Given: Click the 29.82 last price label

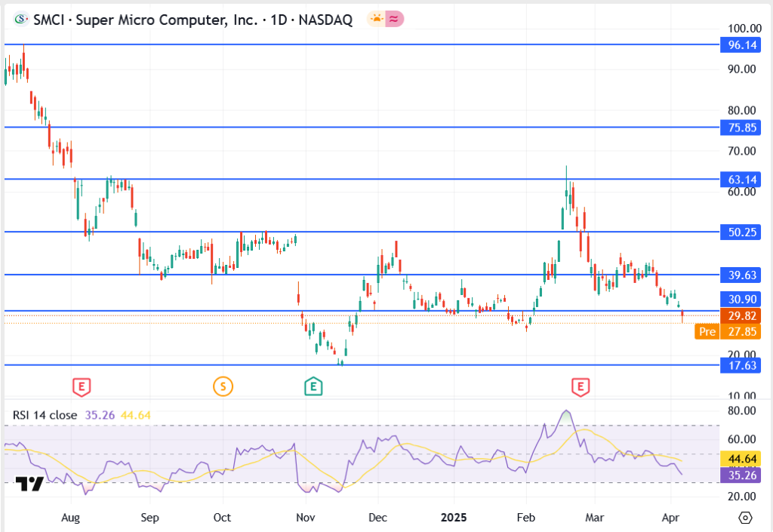Looking at the screenshot, I should 741,315.
